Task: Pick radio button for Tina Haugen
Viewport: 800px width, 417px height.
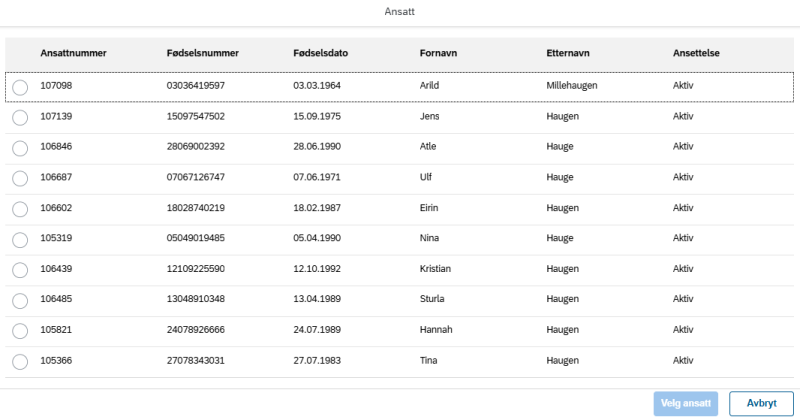Action: [x=20, y=362]
